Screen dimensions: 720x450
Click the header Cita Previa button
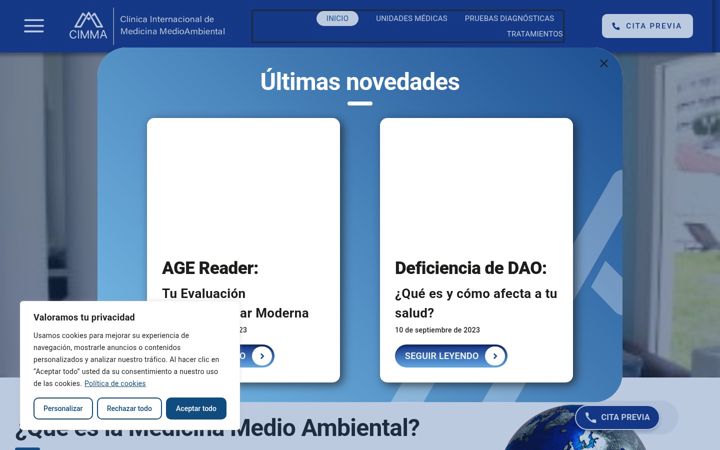pyautogui.click(x=647, y=26)
